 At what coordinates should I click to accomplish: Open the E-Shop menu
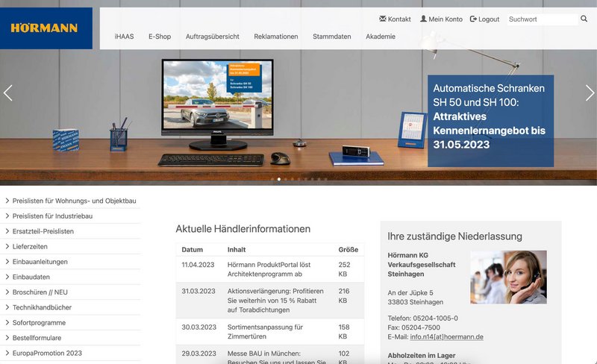tap(160, 37)
